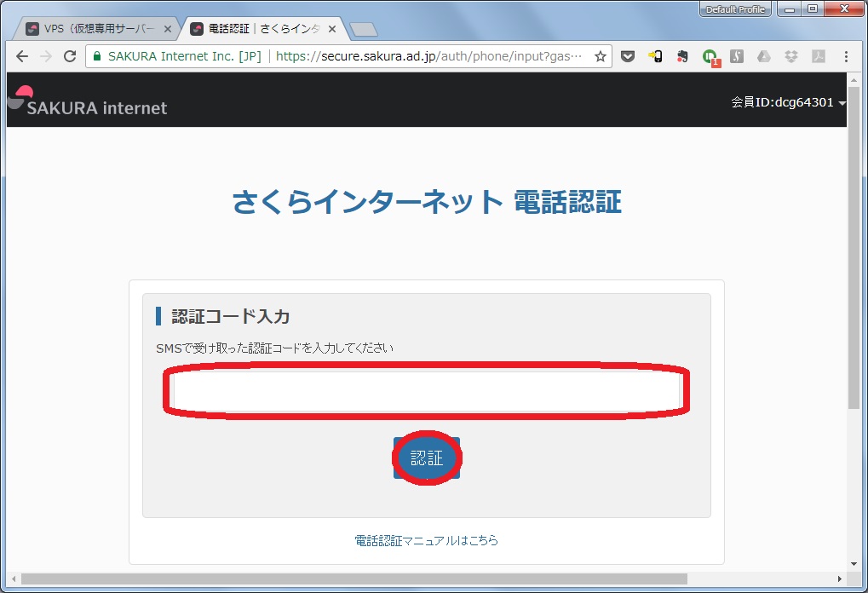This screenshot has width=868, height=593.
Task: Click the vertical scrollbar down arrow
Action: (x=854, y=564)
